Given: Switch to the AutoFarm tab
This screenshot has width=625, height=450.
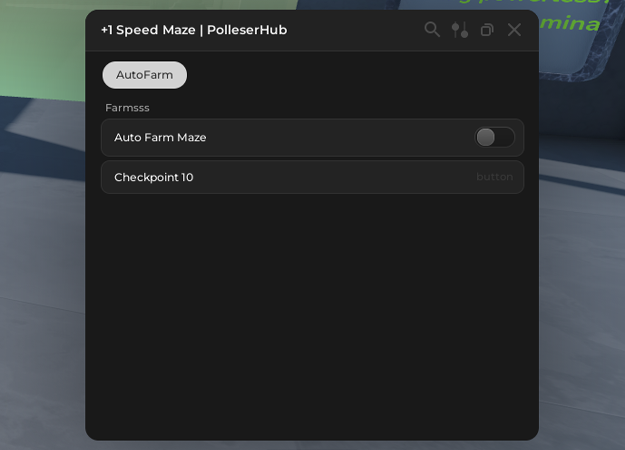Looking at the screenshot, I should (x=144, y=75).
